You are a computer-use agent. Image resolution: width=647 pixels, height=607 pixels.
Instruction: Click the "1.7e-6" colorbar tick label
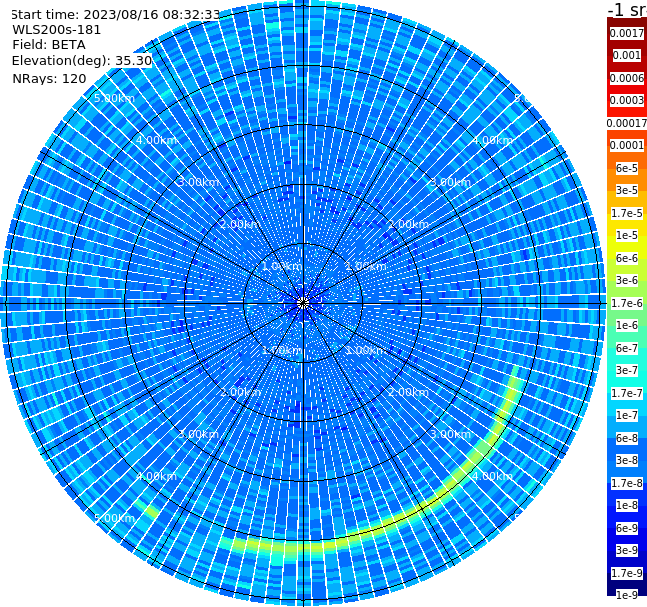(626, 303)
